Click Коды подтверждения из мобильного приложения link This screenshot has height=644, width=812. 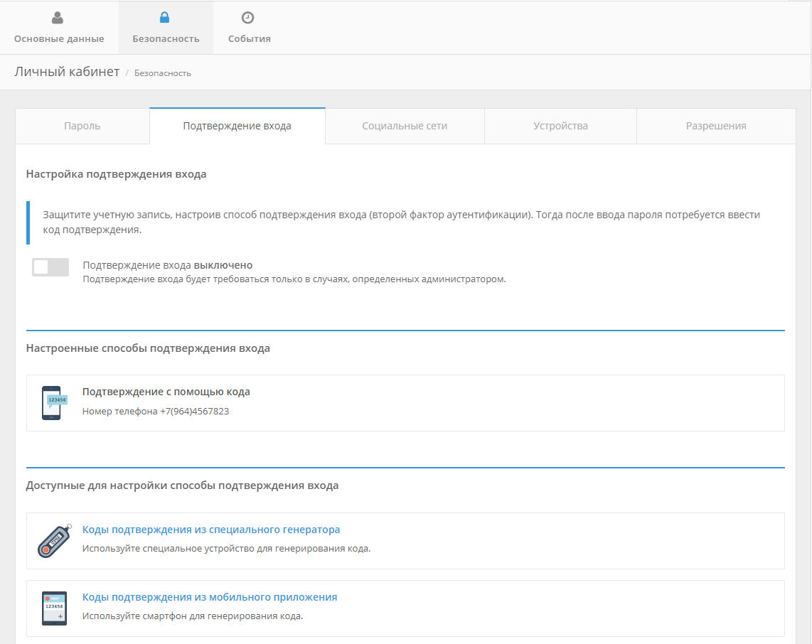(210, 597)
